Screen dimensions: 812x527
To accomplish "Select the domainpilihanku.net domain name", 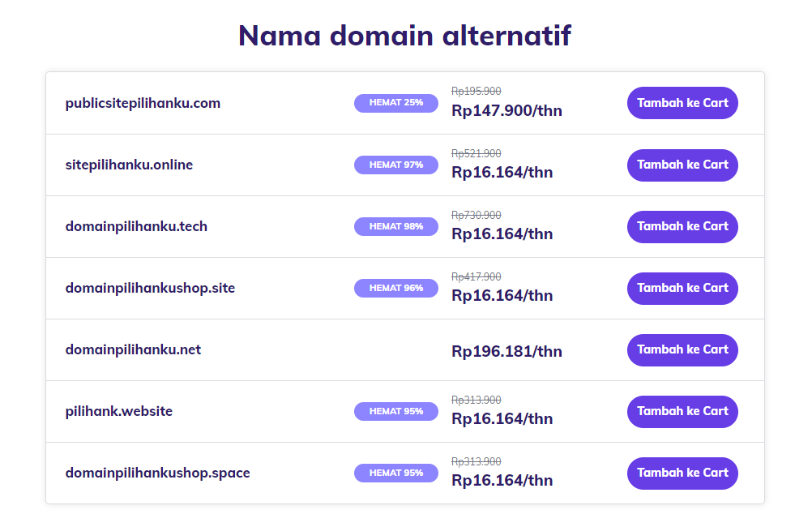I will tap(132, 349).
